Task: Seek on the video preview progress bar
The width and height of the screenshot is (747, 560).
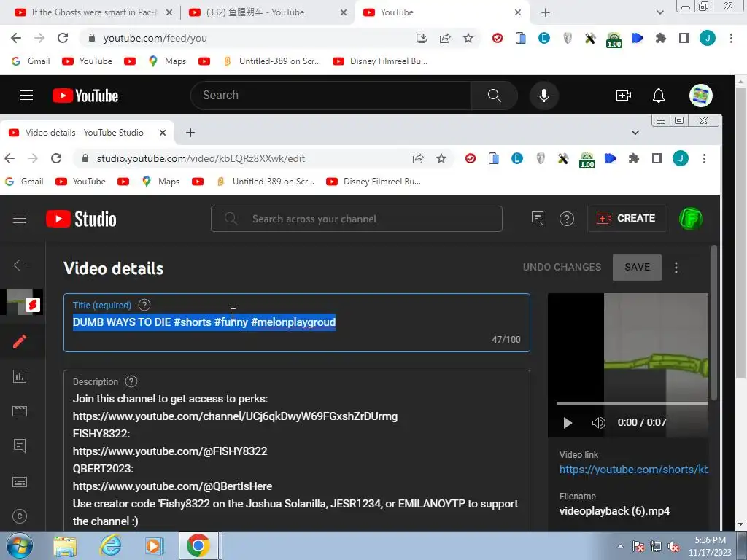Action: point(632,404)
